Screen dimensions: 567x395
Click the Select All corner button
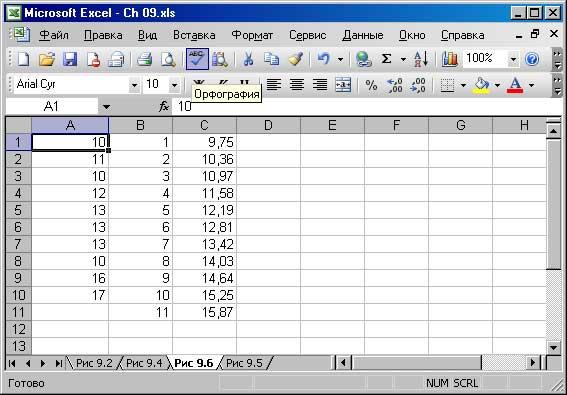point(19,125)
